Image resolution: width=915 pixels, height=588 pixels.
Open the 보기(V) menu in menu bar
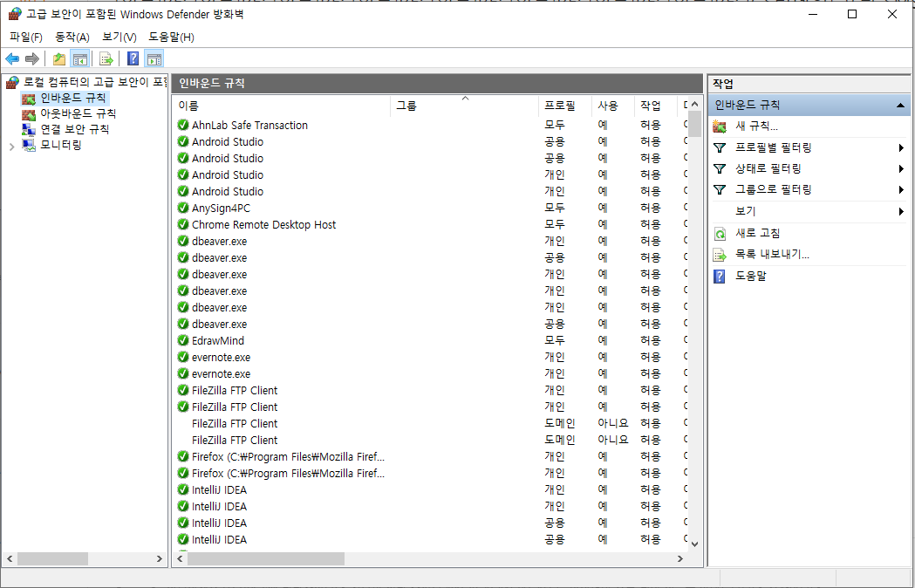[119, 38]
